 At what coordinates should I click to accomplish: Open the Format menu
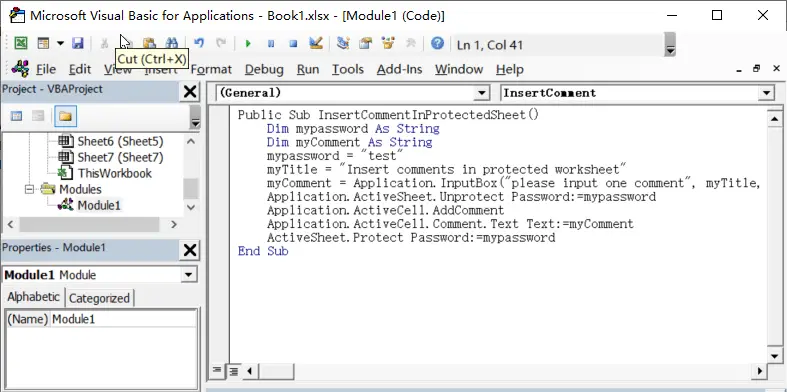click(x=211, y=69)
